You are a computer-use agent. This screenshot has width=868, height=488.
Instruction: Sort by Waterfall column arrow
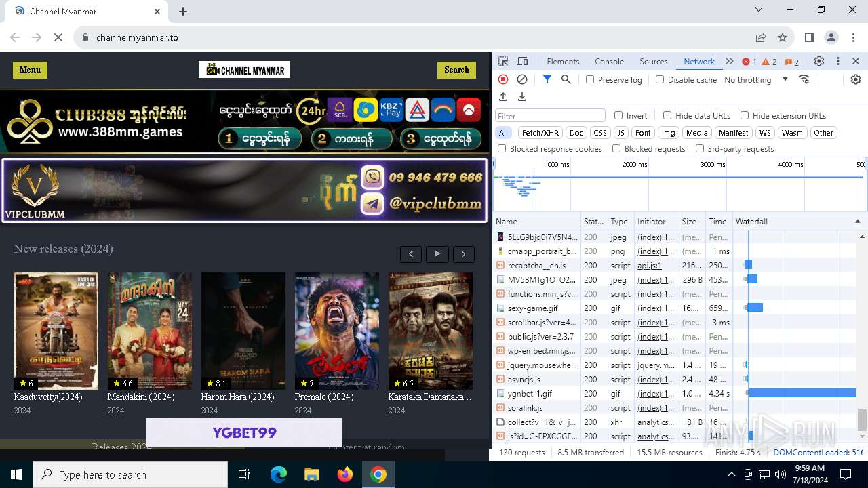857,222
